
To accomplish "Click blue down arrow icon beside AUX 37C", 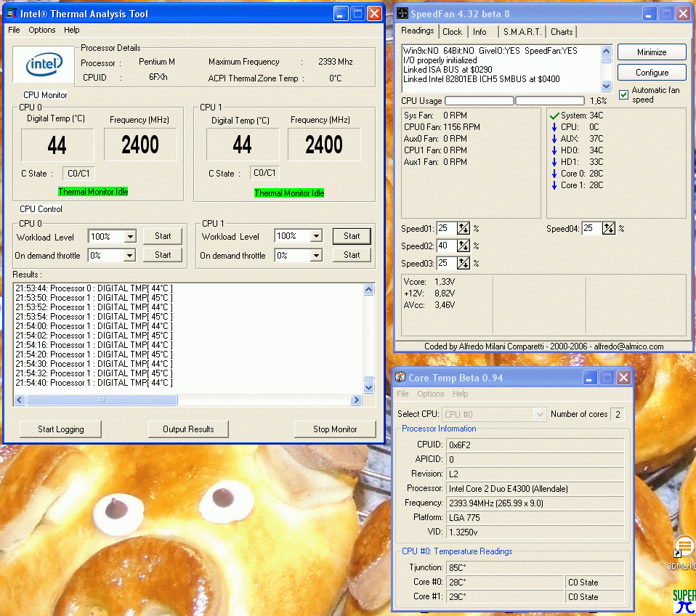I will coord(554,139).
